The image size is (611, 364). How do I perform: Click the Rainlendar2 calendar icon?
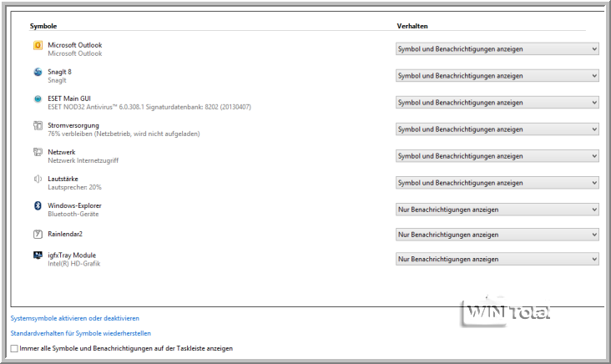[38, 235]
